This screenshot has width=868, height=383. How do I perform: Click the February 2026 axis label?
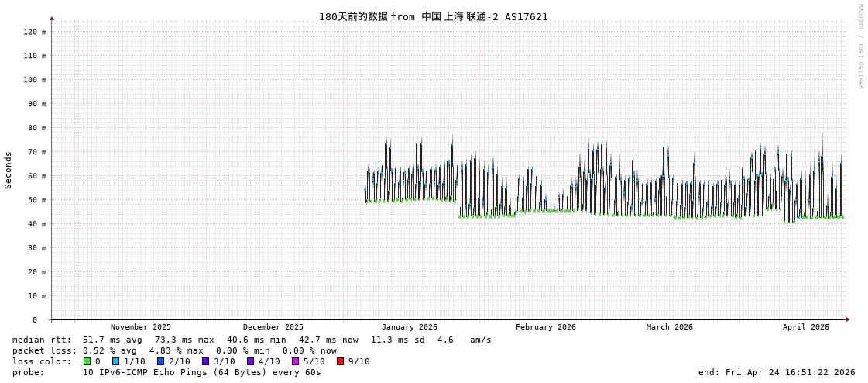click(x=546, y=327)
